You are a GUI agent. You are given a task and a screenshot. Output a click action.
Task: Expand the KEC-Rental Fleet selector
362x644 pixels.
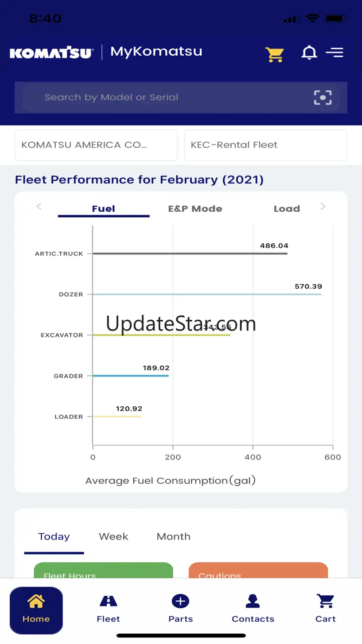click(265, 145)
